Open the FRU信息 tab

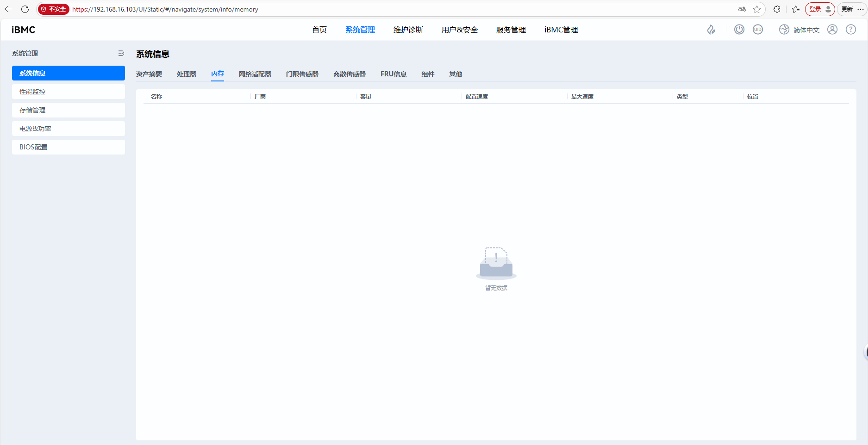tap(393, 74)
